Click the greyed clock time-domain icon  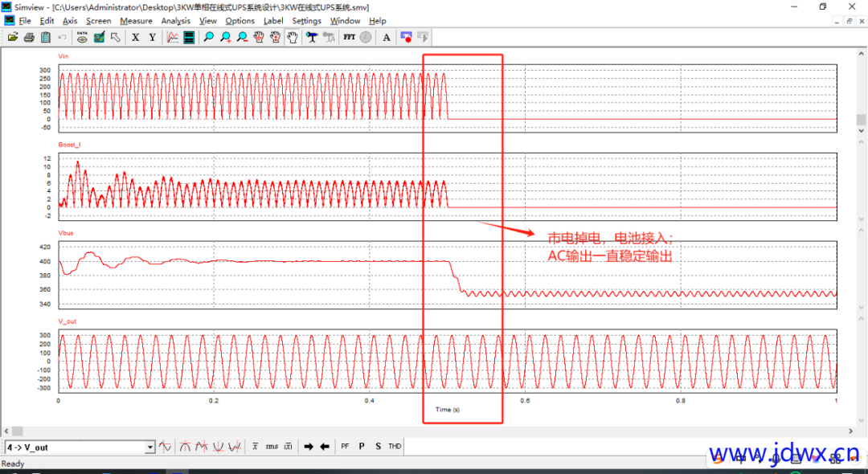tap(366, 37)
